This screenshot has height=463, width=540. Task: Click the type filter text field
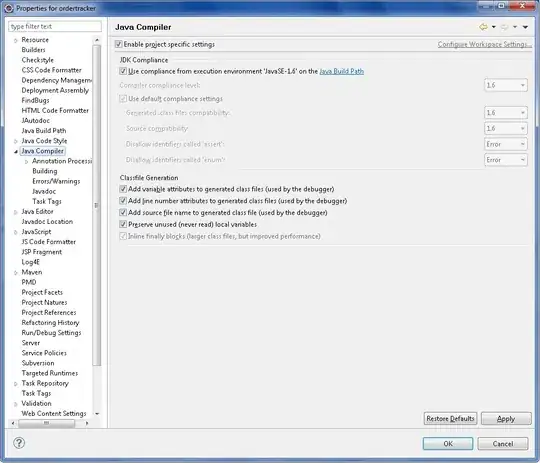55,27
